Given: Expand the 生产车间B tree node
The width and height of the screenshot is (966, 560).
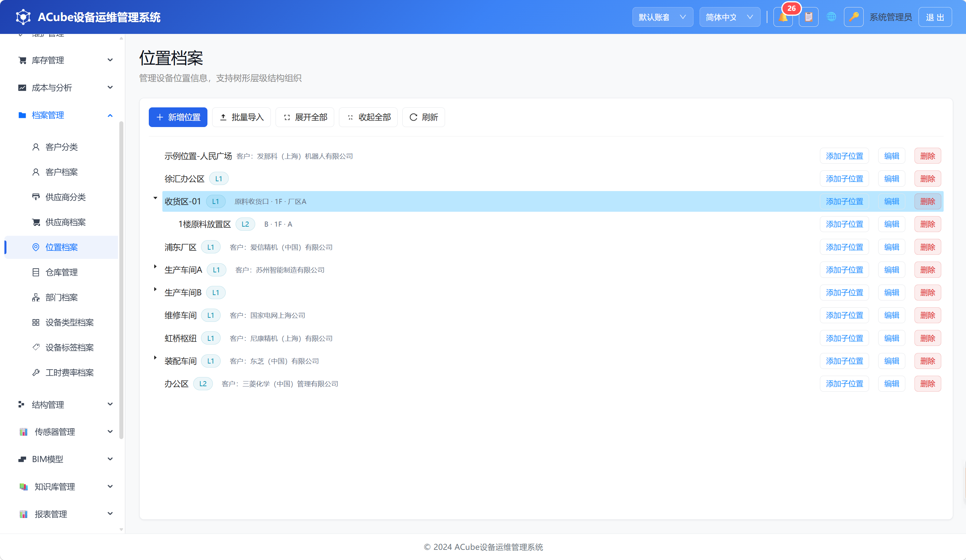Looking at the screenshot, I should (155, 289).
